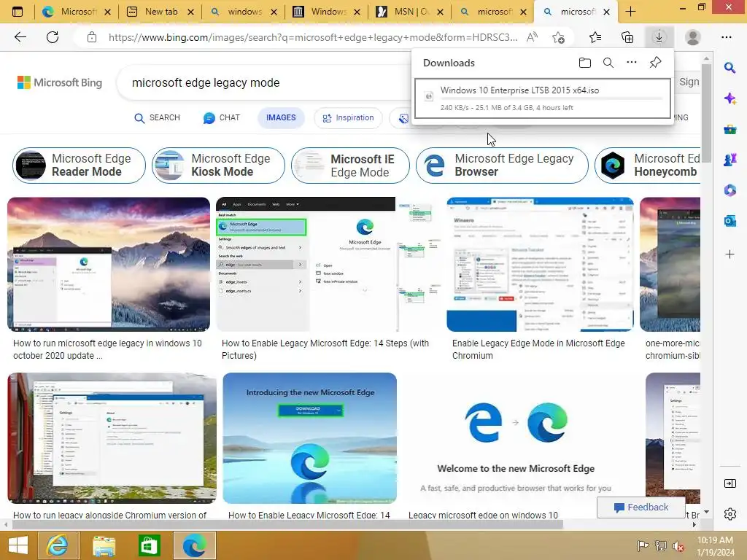Choose Microsoft Edge Legacy Browser suggestion

502,166
